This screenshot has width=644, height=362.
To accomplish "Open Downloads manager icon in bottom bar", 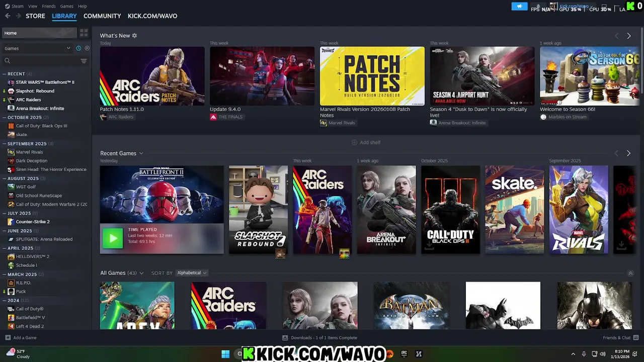I will (285, 338).
